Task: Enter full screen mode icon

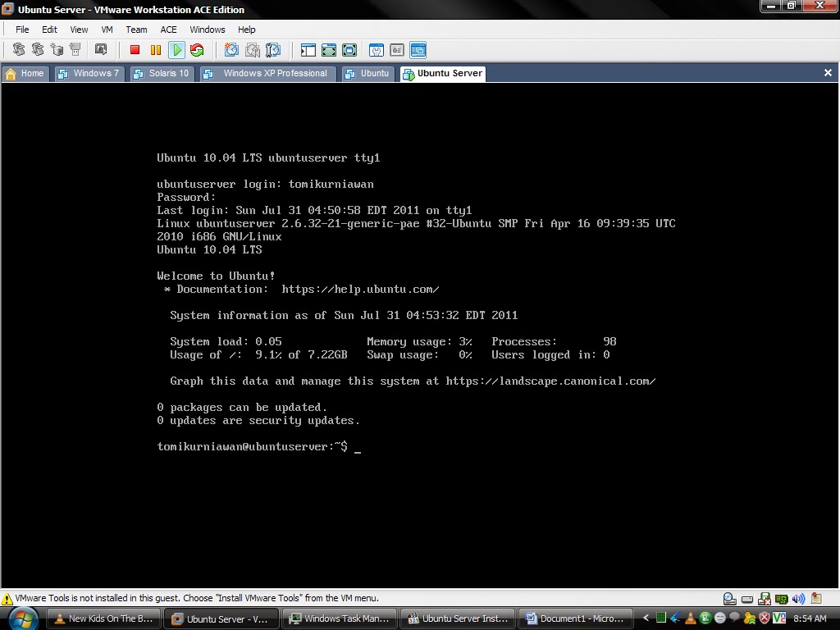Action: (349, 50)
